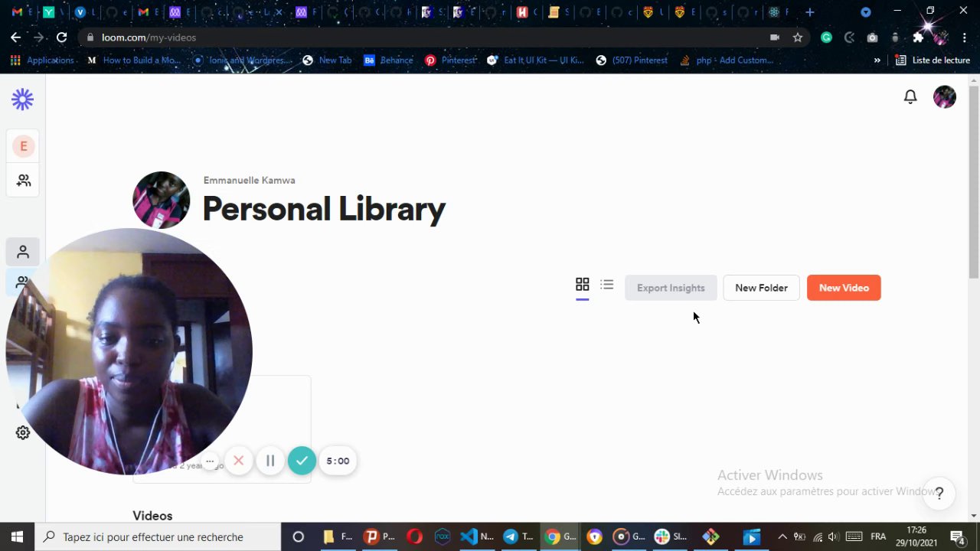The height and width of the screenshot is (551, 980).
Task: Open the Windows notification center
Action: 957,536
